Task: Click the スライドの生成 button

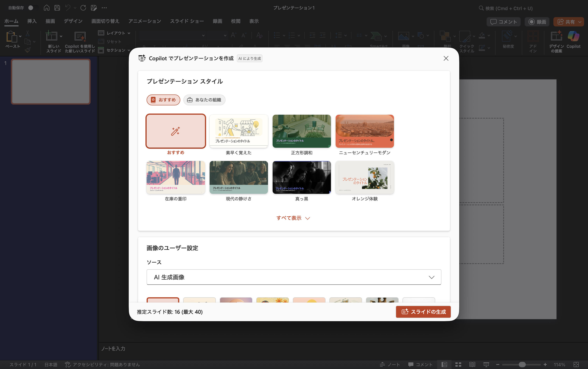Action: click(x=423, y=312)
